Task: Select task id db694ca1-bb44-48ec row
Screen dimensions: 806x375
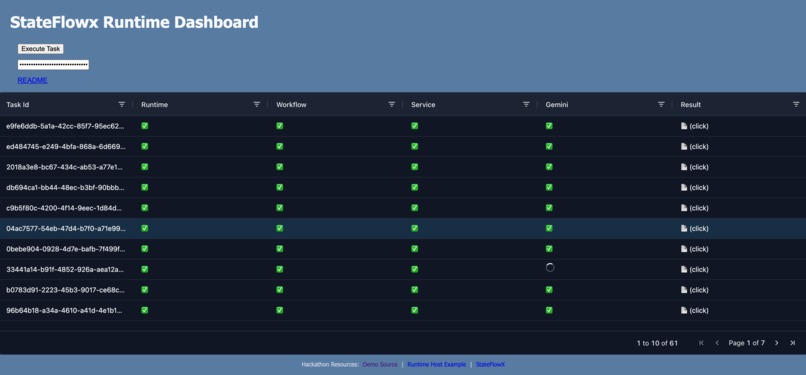Action: click(x=403, y=188)
